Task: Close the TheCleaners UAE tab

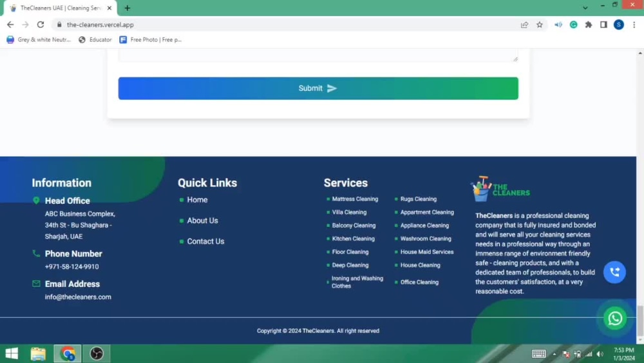Action: 109,8
